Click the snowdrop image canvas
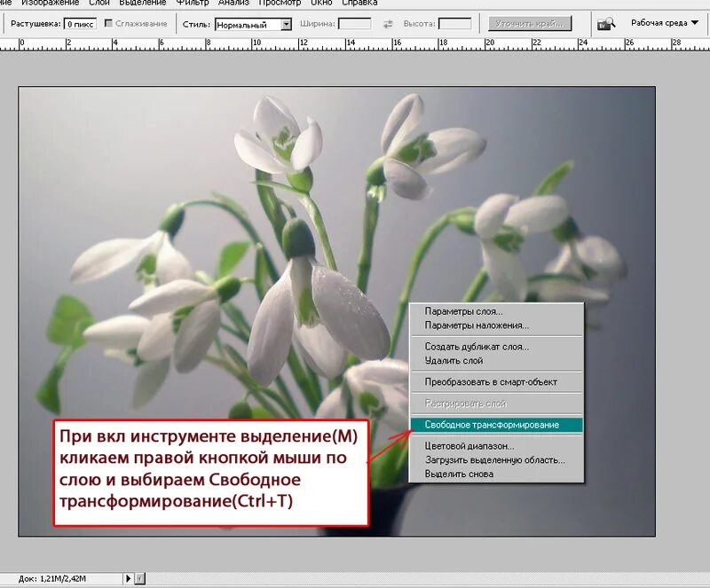 point(337,311)
